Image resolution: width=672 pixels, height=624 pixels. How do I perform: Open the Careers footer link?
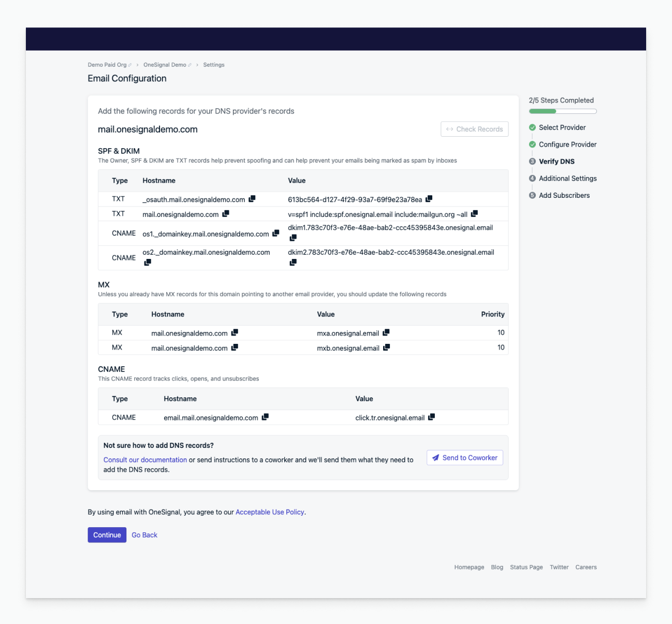586,567
